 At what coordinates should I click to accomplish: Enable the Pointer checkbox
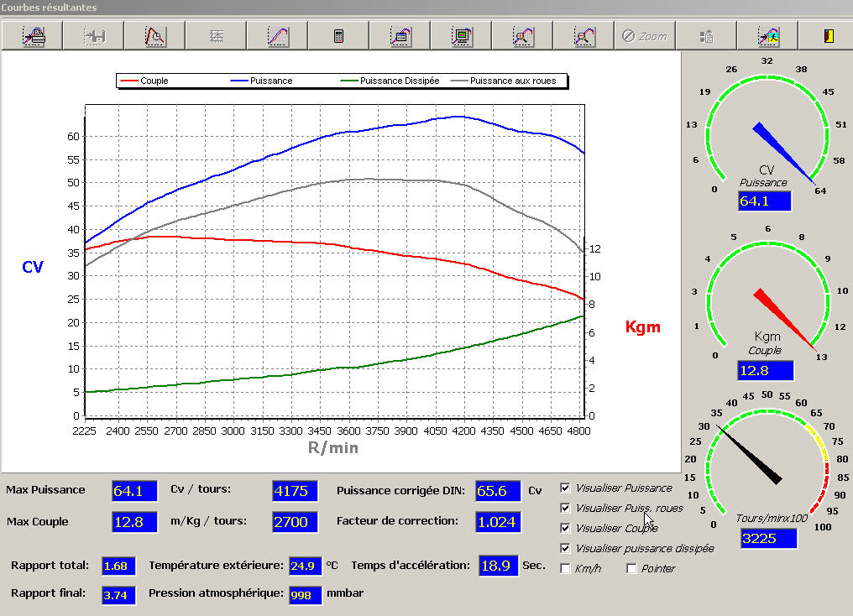click(x=632, y=569)
